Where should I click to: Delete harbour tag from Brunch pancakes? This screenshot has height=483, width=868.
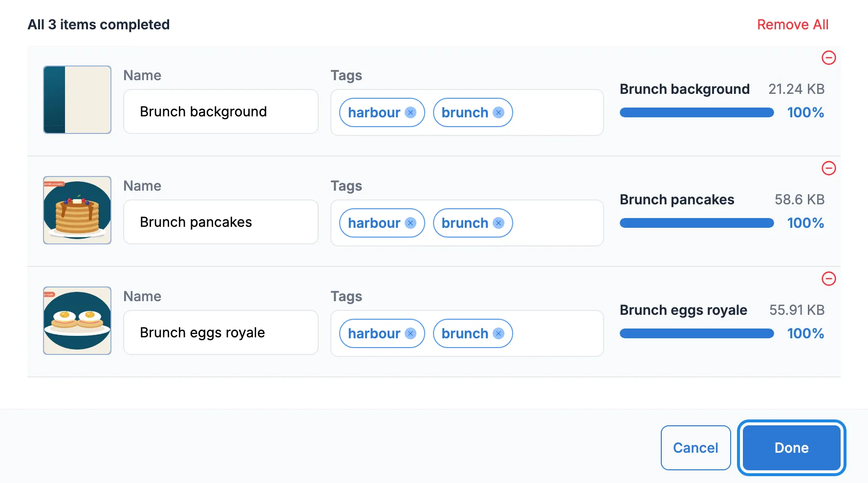tap(411, 223)
